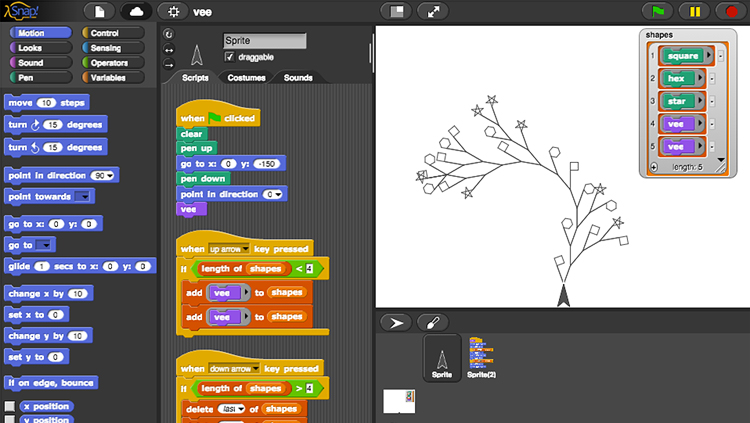Select the Motion category
This screenshot has height=423, width=750.
coord(41,33)
